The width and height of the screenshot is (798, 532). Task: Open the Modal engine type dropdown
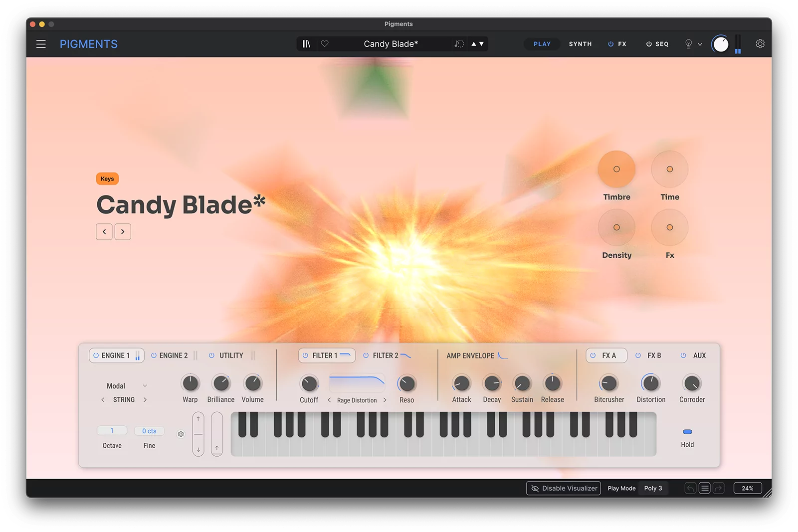tap(125, 385)
